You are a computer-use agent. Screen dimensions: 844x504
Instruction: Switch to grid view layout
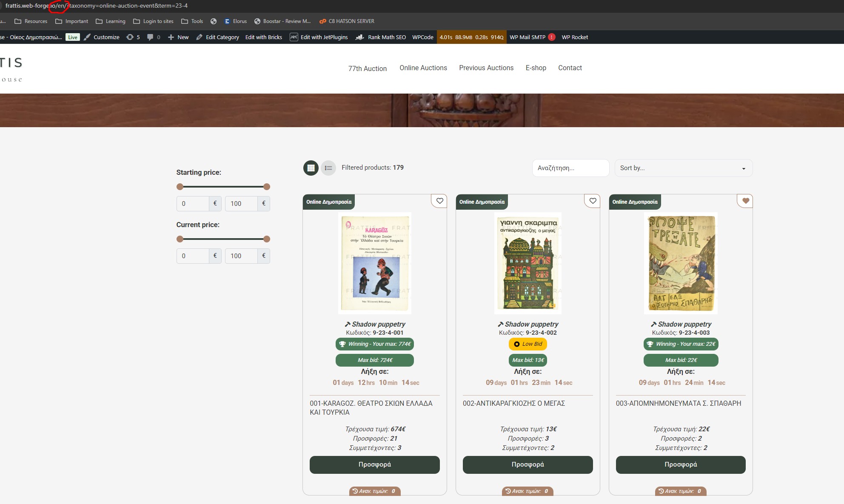[311, 168]
